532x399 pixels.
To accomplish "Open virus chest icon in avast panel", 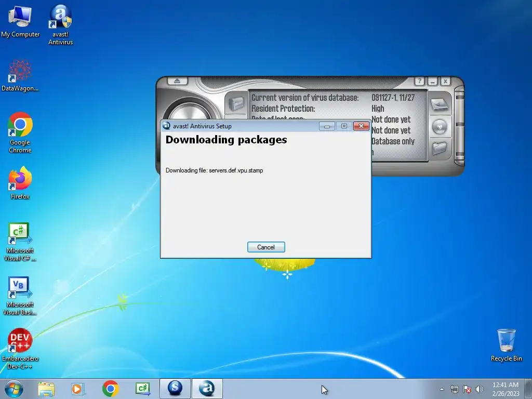I will [x=236, y=103].
